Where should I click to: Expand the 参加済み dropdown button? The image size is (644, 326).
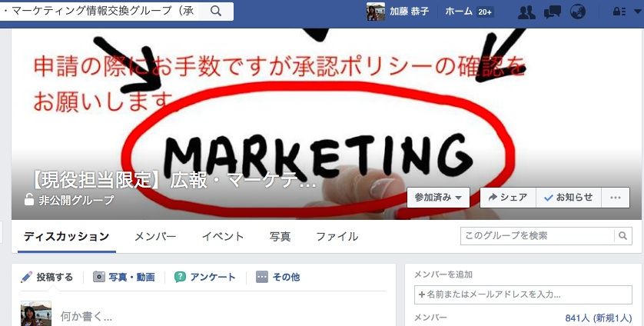[x=438, y=198]
